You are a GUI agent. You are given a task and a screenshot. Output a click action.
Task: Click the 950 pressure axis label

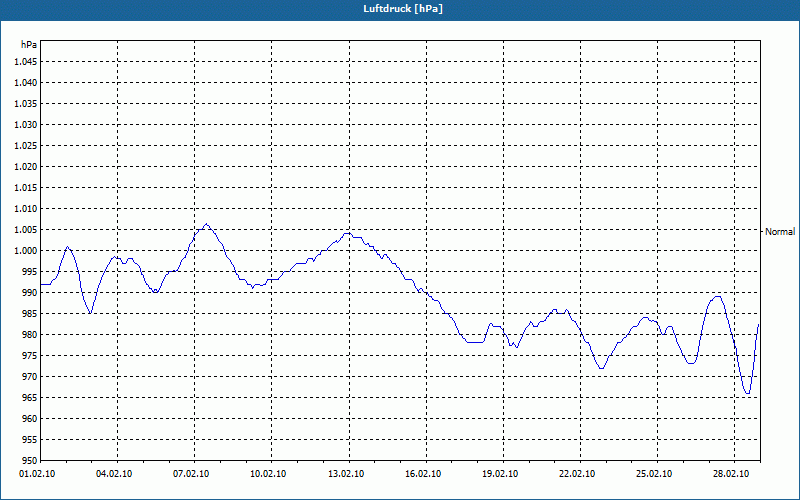click(30, 461)
